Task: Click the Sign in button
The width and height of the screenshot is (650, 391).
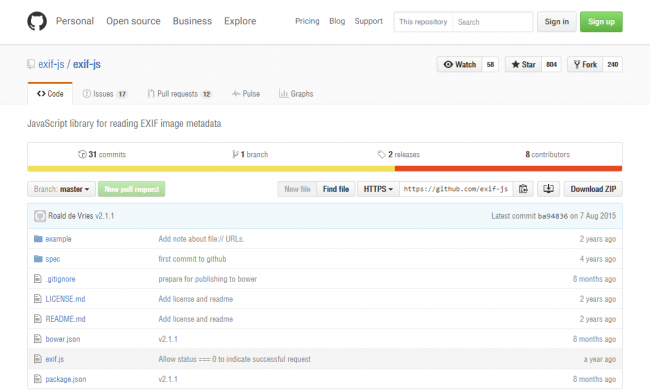Action: tap(557, 22)
